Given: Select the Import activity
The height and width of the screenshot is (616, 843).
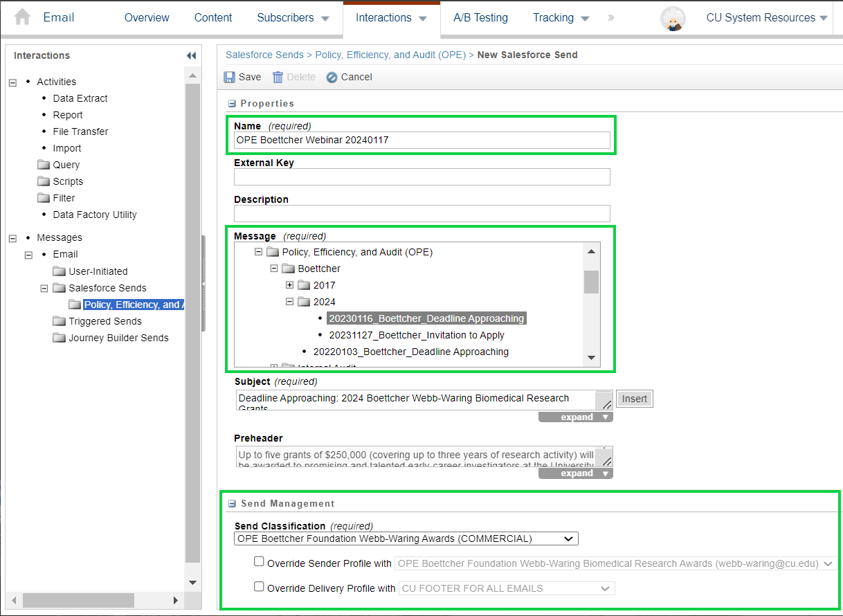Looking at the screenshot, I should click(67, 148).
